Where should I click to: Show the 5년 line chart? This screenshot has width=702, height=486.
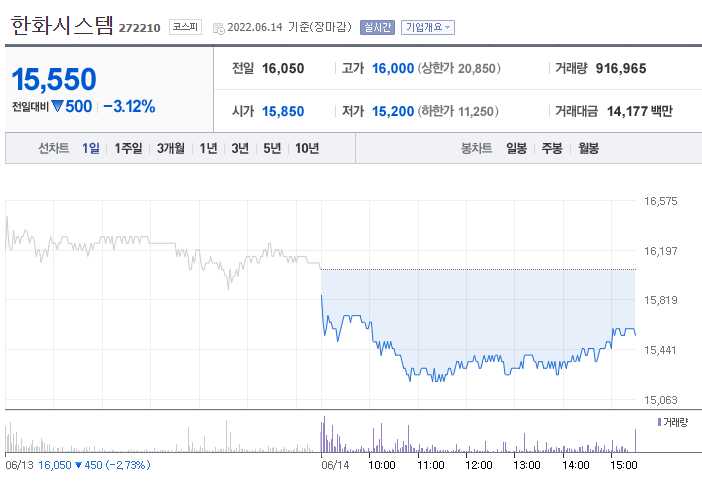point(272,148)
